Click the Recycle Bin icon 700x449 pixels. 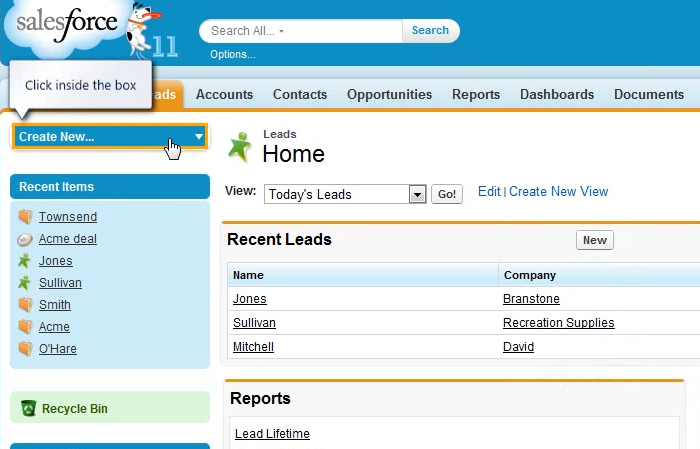(x=29, y=408)
